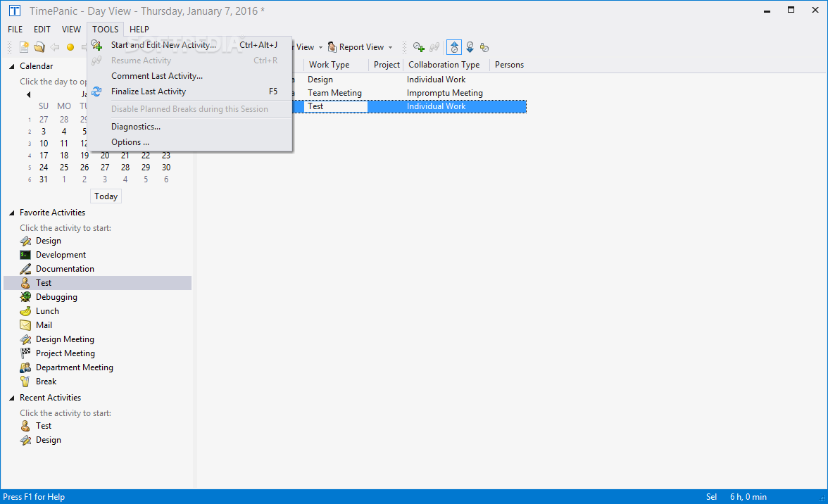The width and height of the screenshot is (828, 504).
Task: Click the Test work type input field
Action: coord(336,106)
